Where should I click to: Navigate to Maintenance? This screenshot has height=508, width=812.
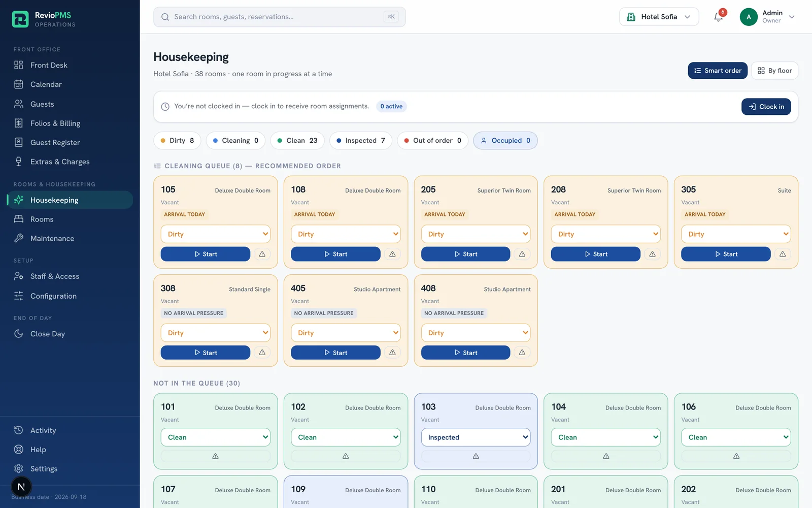[70, 238]
